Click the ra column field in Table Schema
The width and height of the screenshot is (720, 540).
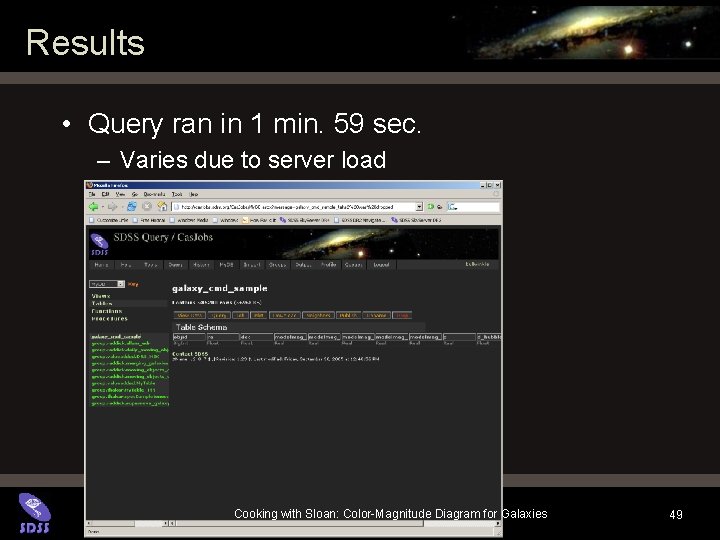(223, 337)
